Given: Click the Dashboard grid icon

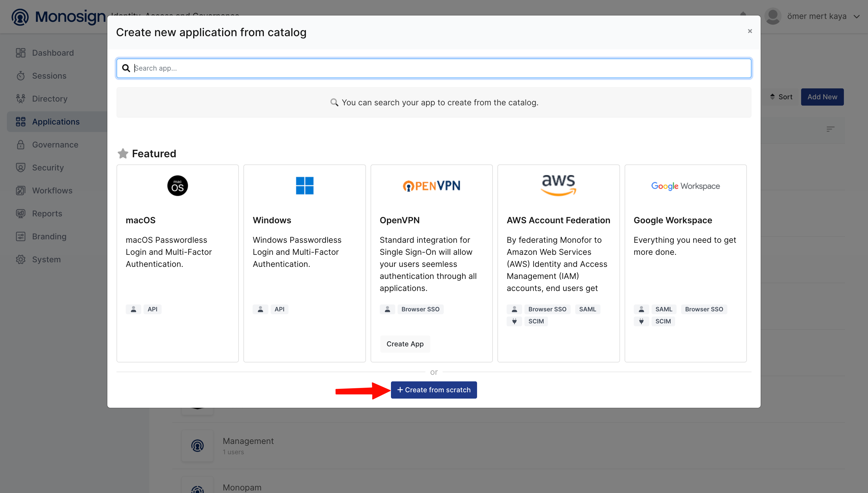Looking at the screenshot, I should coord(21,53).
